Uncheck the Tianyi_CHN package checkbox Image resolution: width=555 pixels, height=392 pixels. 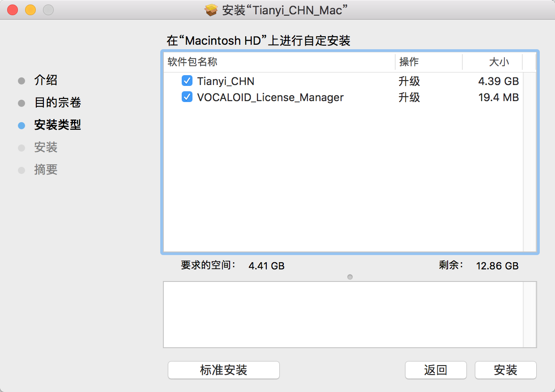coord(187,81)
